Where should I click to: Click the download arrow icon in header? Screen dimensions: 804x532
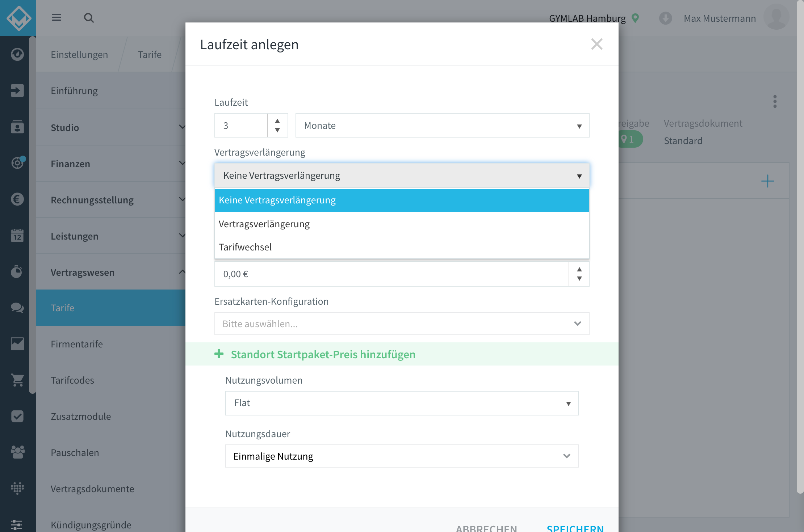click(665, 18)
